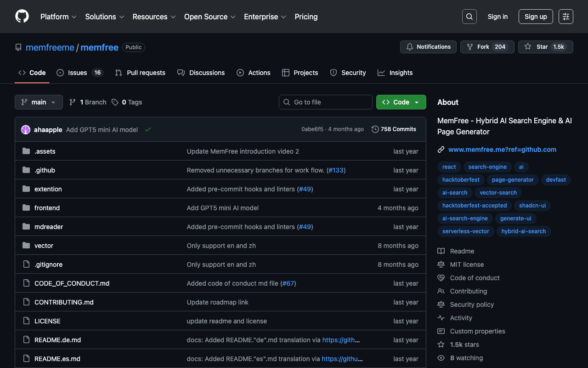Open the 758 Commits history
Viewport: 588px width, 368px height.
394,129
